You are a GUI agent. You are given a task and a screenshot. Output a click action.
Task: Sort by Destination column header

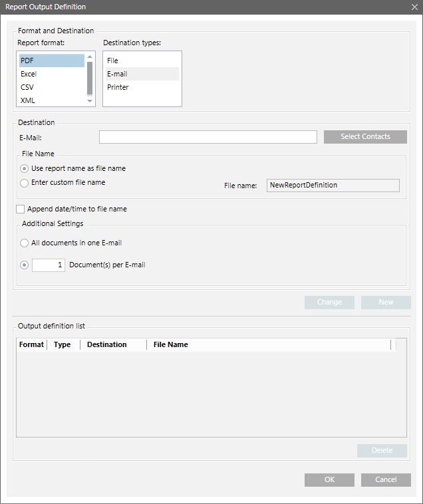113,344
